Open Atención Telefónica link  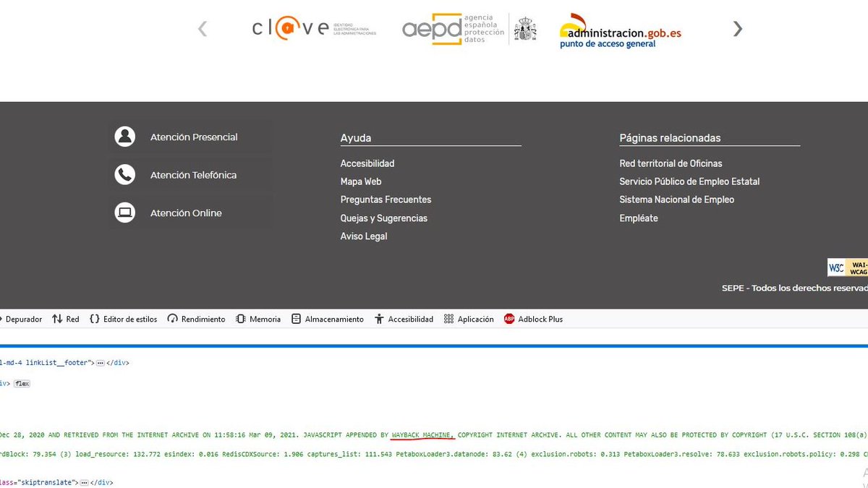193,175
